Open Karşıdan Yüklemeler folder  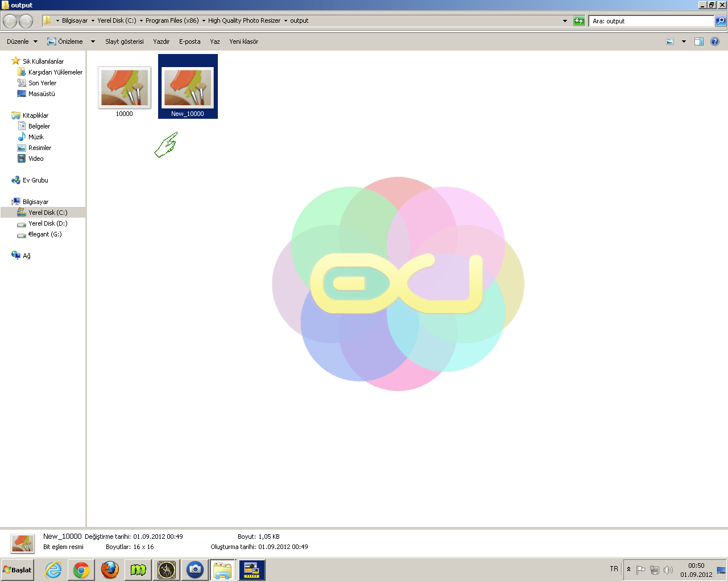[55, 72]
